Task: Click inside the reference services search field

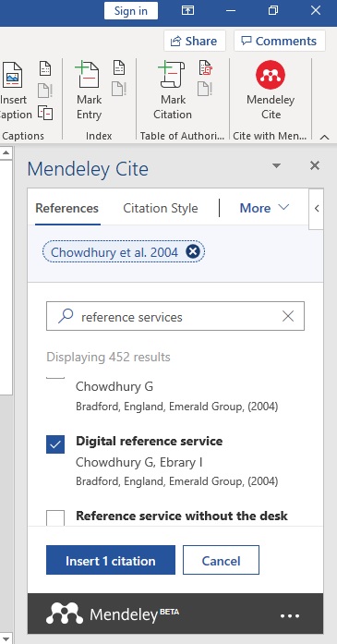Action: (x=175, y=316)
